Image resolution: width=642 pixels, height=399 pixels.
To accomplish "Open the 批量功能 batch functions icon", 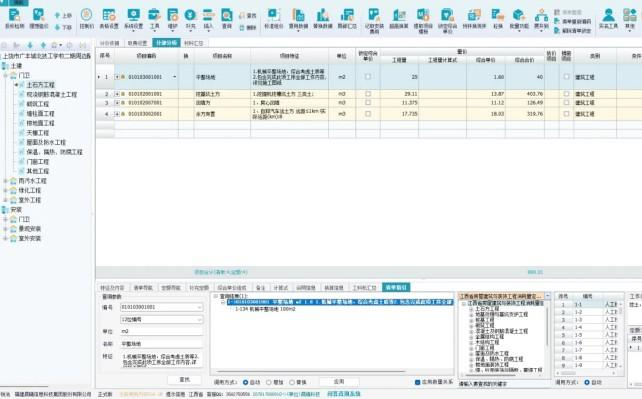I will click(x=519, y=15).
